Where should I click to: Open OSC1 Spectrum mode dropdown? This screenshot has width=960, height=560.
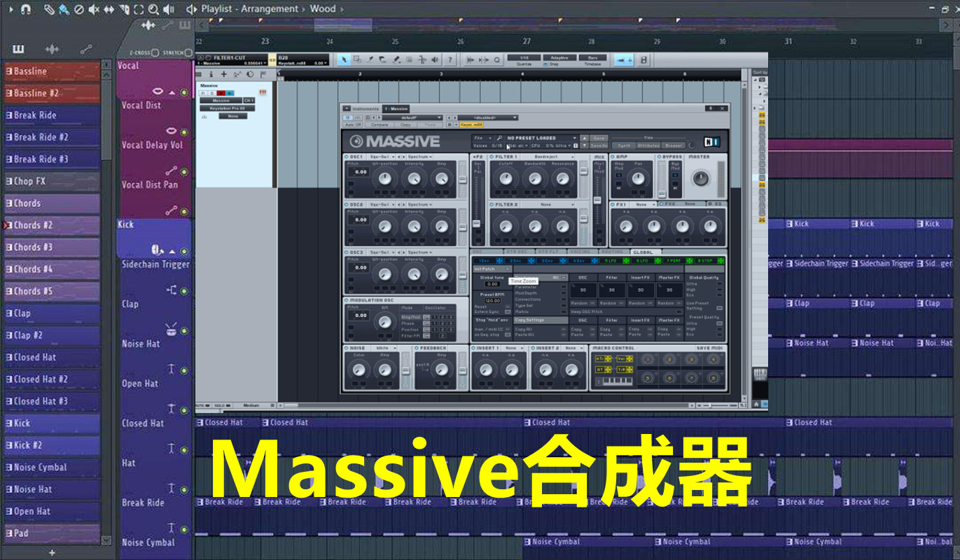point(419,157)
